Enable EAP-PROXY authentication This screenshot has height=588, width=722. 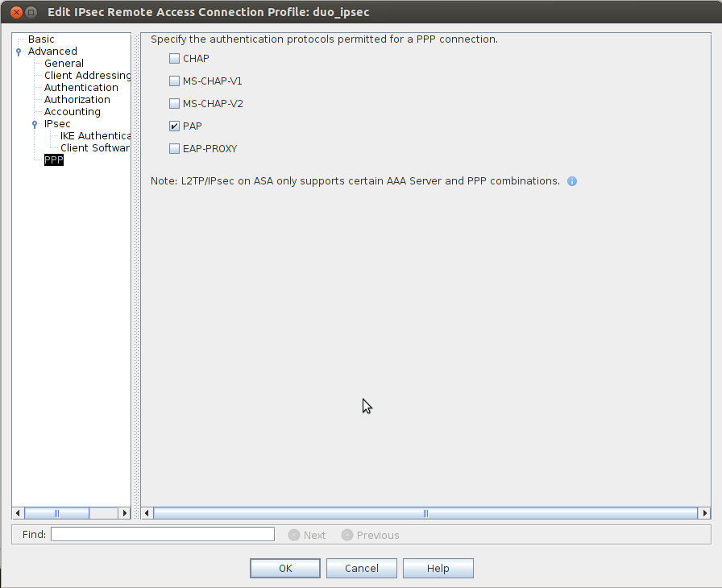point(174,148)
